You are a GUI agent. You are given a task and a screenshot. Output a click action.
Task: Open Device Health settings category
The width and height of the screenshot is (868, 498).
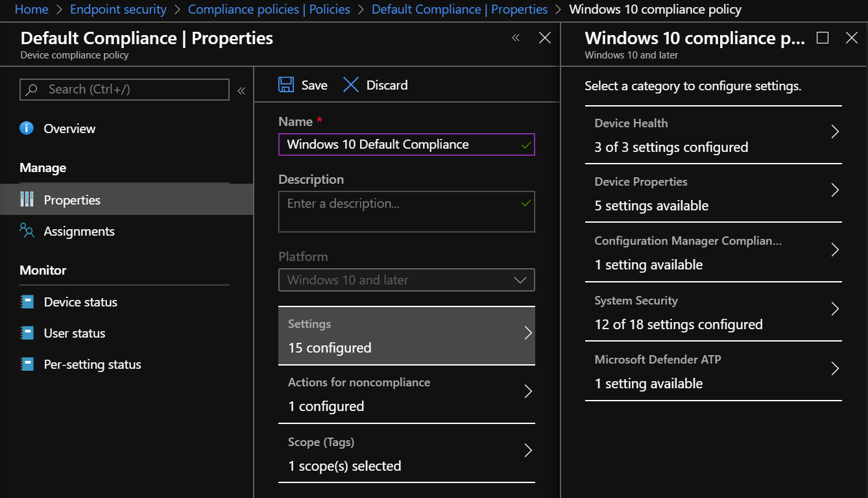pyautogui.click(x=714, y=134)
